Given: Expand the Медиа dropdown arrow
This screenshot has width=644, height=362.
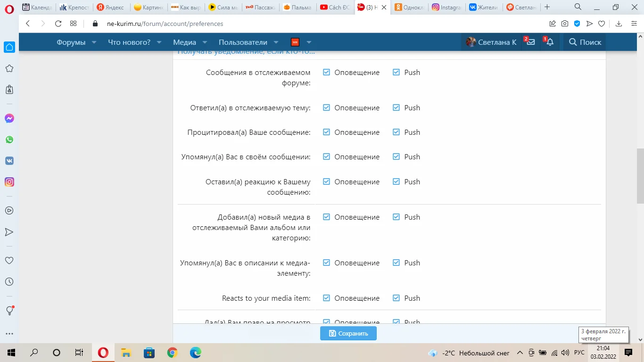Looking at the screenshot, I should [205, 42].
